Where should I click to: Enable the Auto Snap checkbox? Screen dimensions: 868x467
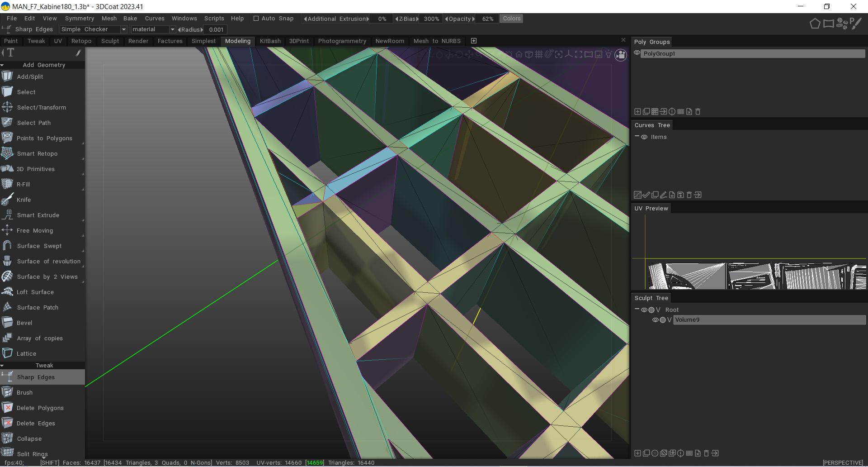point(256,19)
